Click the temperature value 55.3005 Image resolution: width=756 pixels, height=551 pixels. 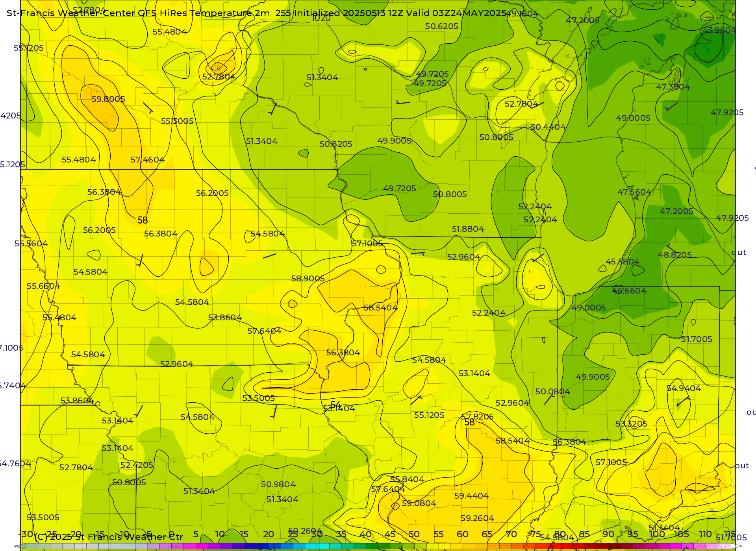point(177,121)
